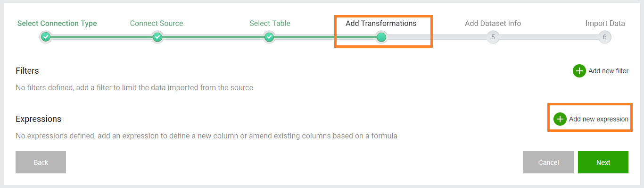
Task: Select the completed checkmark under Connect Source
Action: click(x=157, y=37)
